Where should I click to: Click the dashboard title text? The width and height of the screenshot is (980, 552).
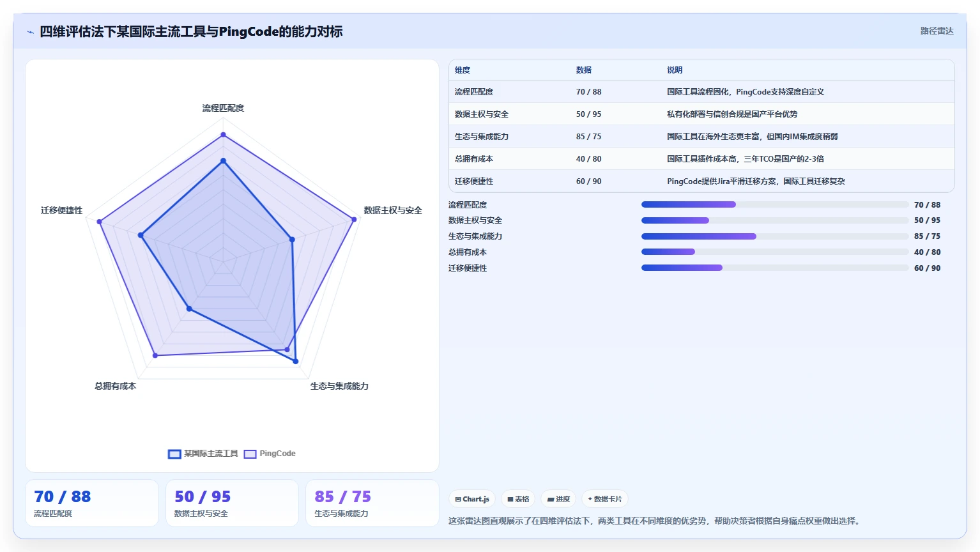click(x=191, y=31)
